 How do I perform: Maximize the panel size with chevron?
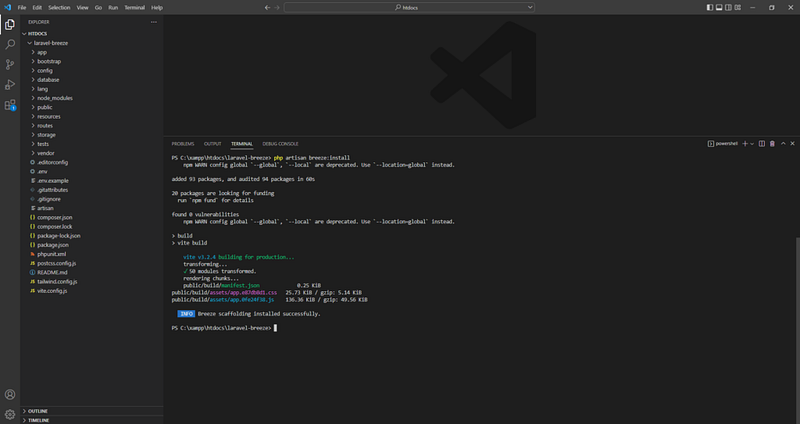coord(783,144)
